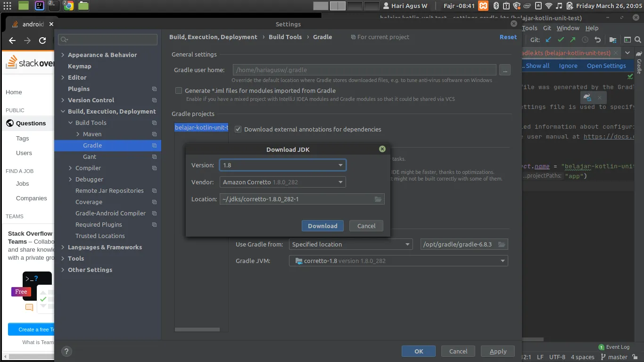Viewport: 644px width, 362px height.
Task: Select Gradle in the settings tree
Action: tap(108, 146)
